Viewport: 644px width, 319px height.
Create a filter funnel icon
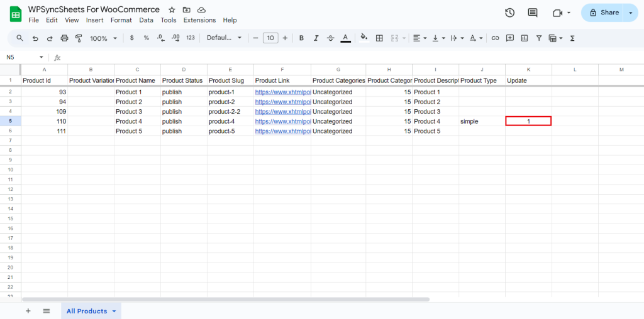[x=539, y=38]
